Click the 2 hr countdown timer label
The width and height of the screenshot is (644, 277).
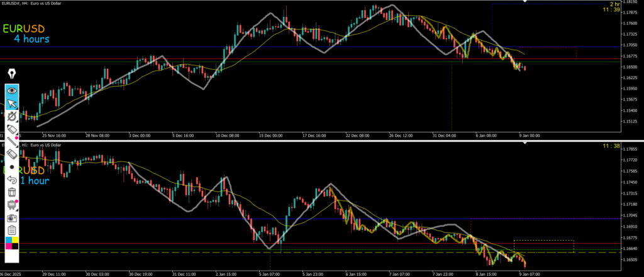point(614,4)
